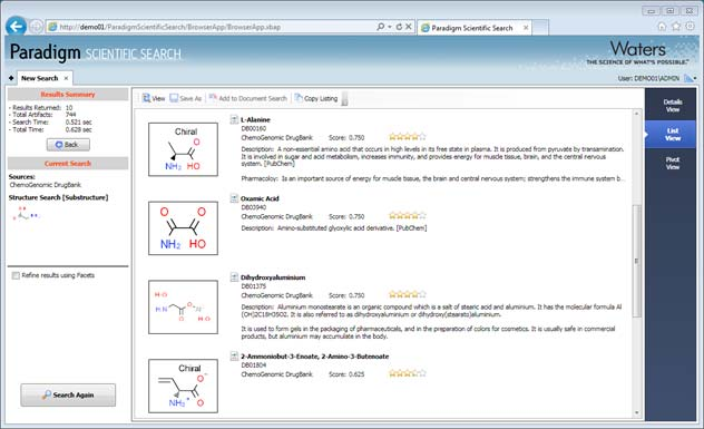The height and width of the screenshot is (429, 704).
Task: Add a new search tab with plus icon
Action: point(11,78)
